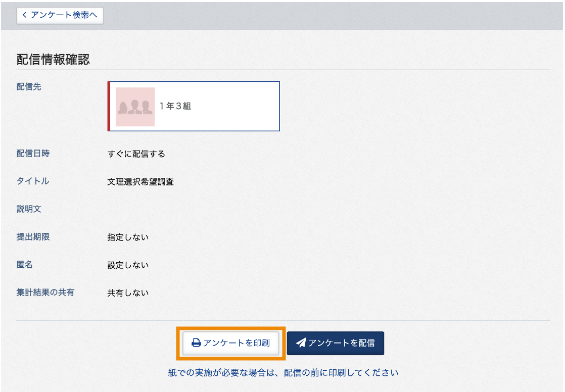
Task: Click the 指定しない deadline value
Action: tap(128, 237)
